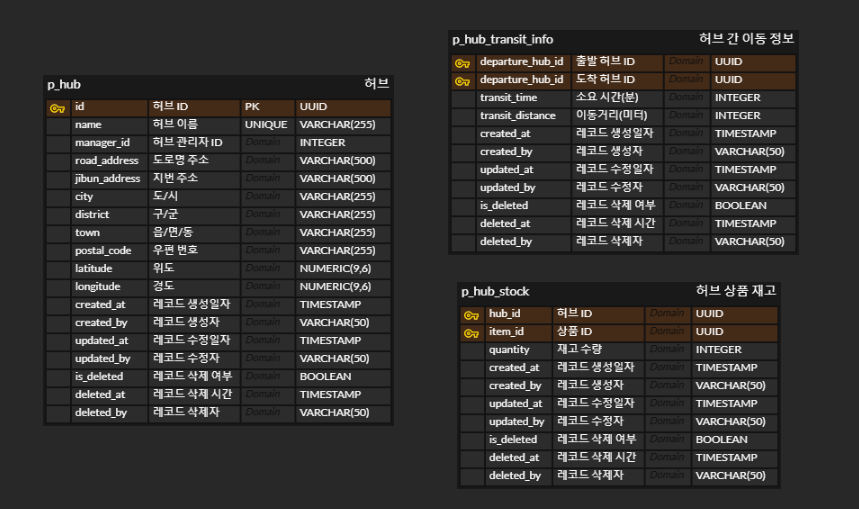Click the 출발 허브 ID comment cell
Viewport: 859px width, 509px height.
click(617, 62)
